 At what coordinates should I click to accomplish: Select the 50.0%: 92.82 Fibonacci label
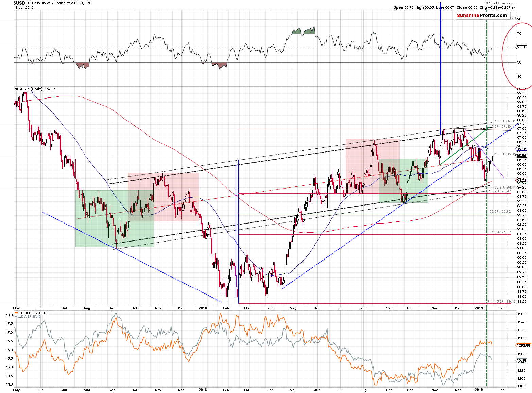point(500,212)
